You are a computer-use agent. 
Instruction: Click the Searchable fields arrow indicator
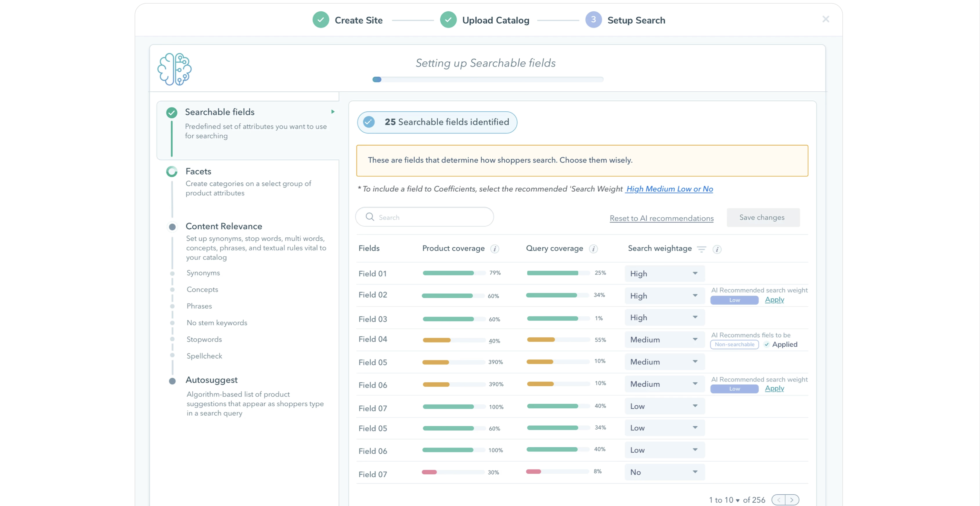tap(333, 112)
